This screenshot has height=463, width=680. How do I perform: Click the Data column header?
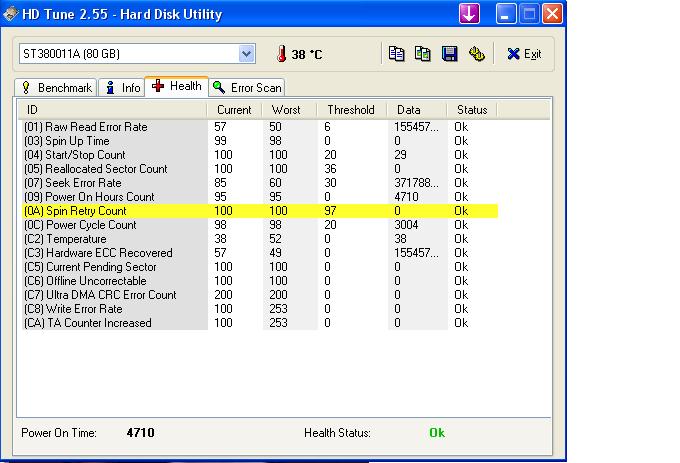[x=416, y=110]
